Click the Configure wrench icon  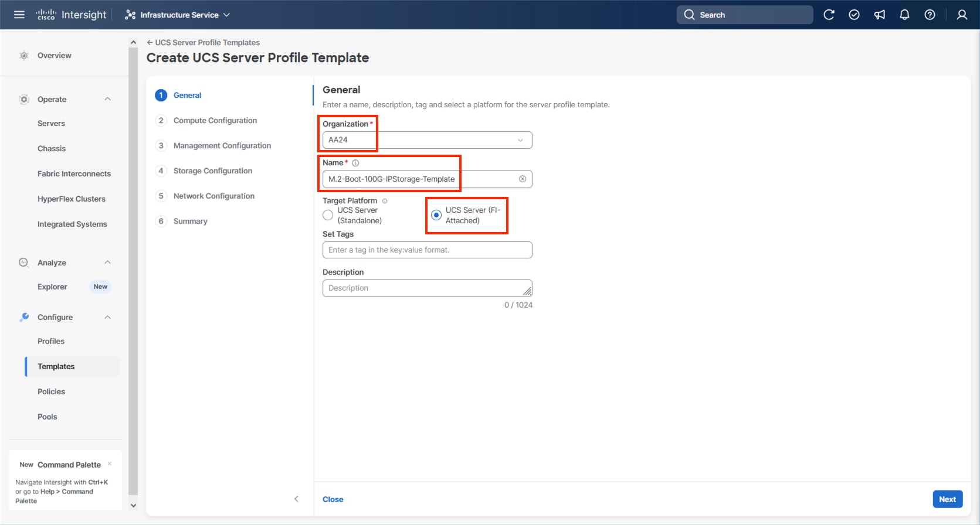coord(24,317)
